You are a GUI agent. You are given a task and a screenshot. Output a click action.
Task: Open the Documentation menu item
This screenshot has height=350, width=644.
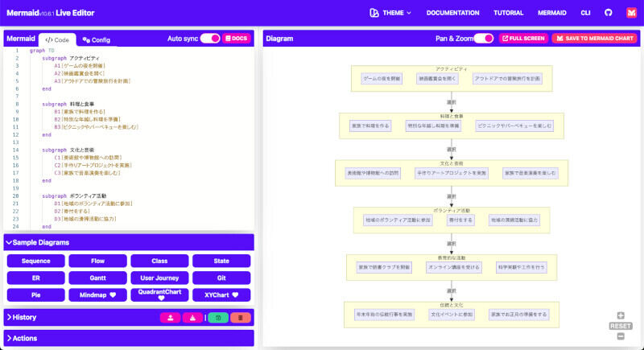click(452, 13)
